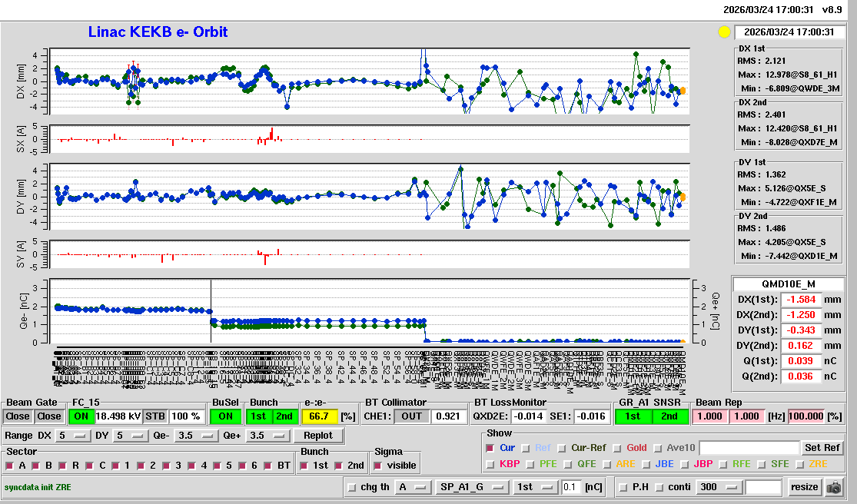The image size is (857, 504).
Task: Click the charge threshold 0.1 input field
Action: pos(570,487)
